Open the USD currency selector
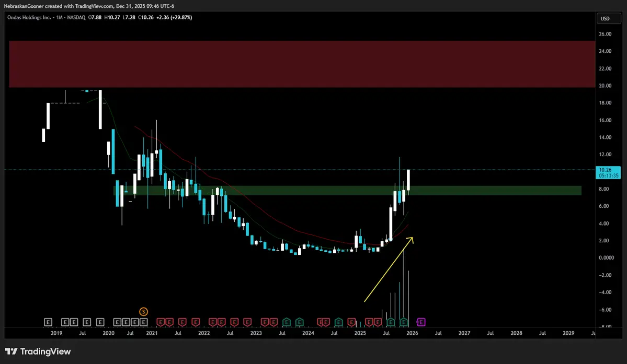This screenshot has width=627, height=364. click(609, 18)
